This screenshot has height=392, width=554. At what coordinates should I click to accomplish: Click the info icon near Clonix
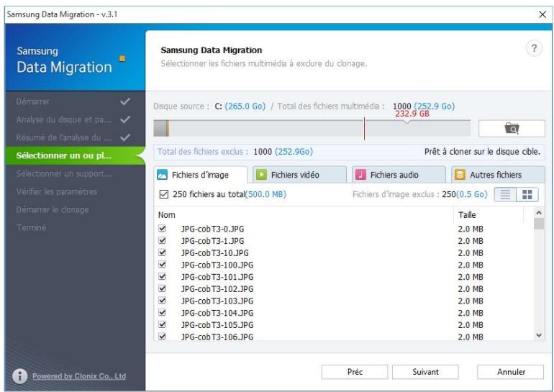(x=20, y=376)
